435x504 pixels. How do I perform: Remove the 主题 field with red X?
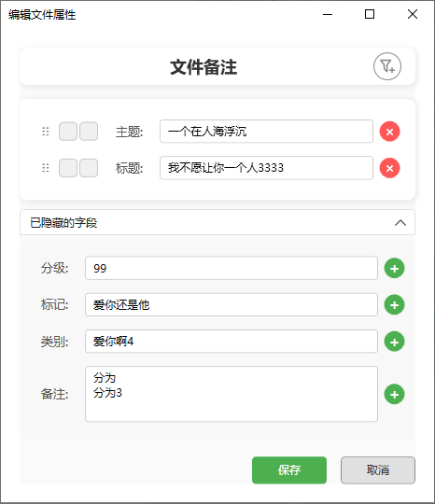pyautogui.click(x=389, y=132)
